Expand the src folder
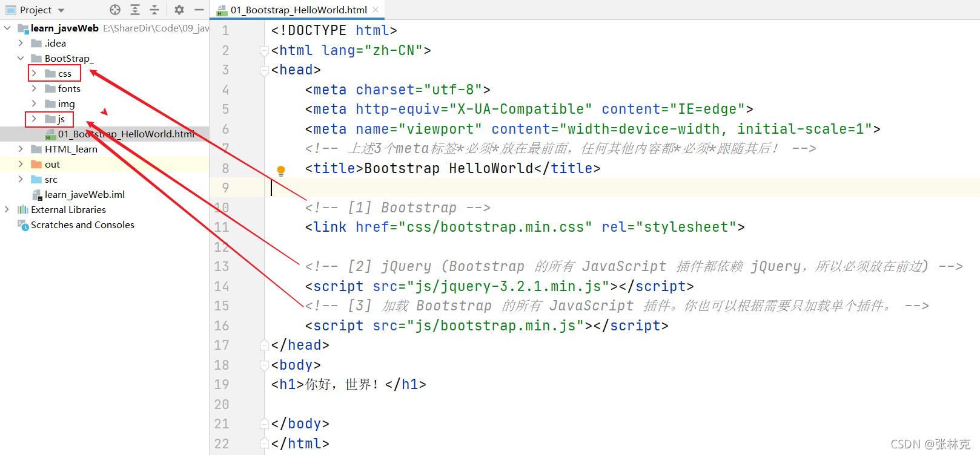980x455 pixels. (x=21, y=179)
